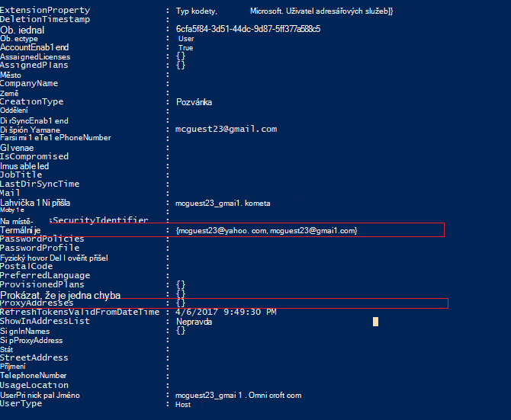
Task: Select the mcguest23@gmail.com display name value
Action: coord(227,129)
